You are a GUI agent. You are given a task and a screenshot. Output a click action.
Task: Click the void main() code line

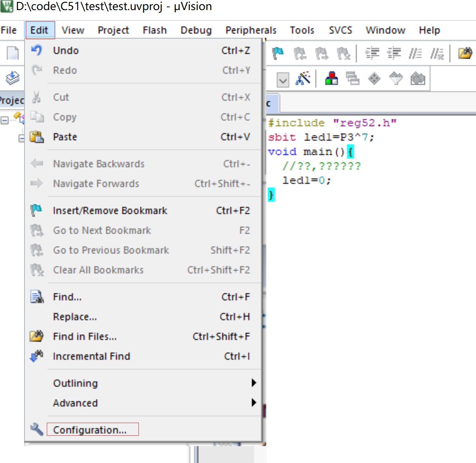point(311,152)
